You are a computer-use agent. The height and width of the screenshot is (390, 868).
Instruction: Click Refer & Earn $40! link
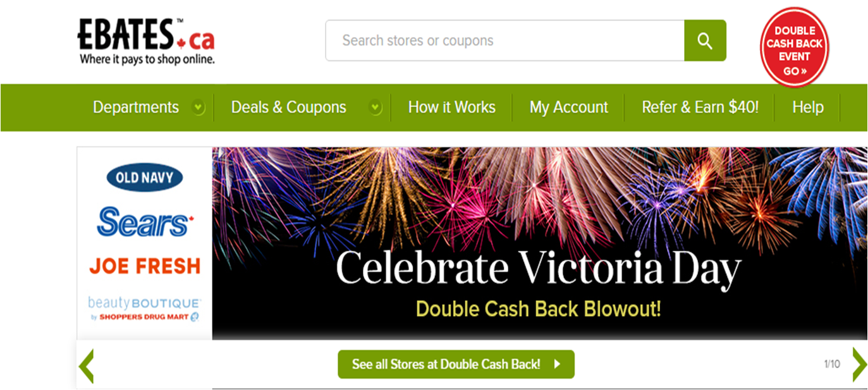[x=700, y=107]
